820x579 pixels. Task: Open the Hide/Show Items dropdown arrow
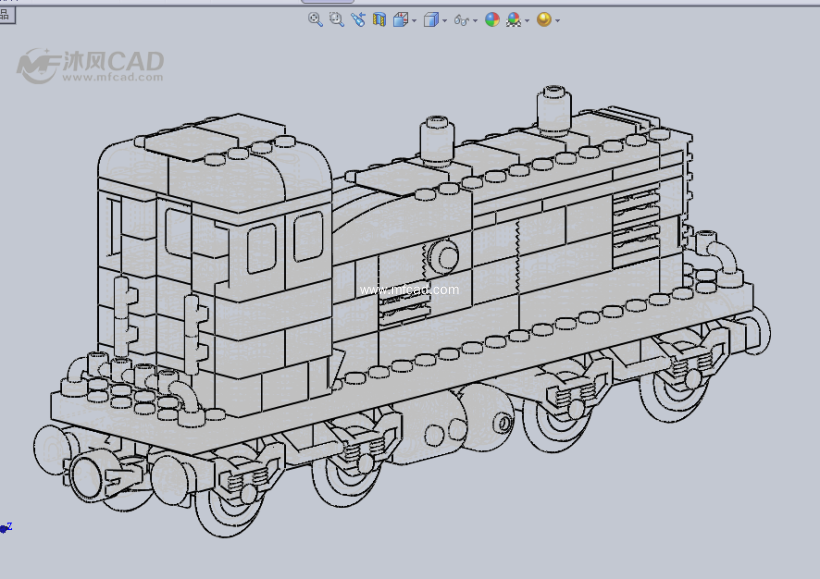(x=475, y=20)
